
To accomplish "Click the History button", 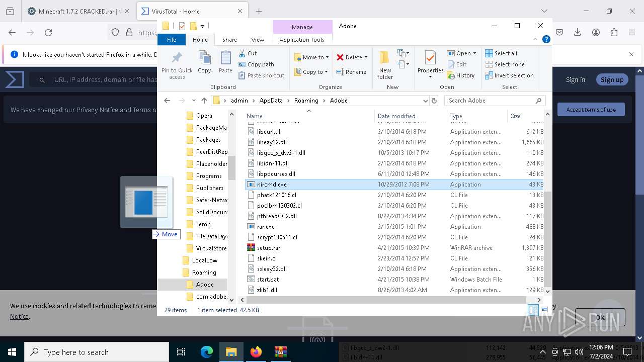I will coord(461,75).
